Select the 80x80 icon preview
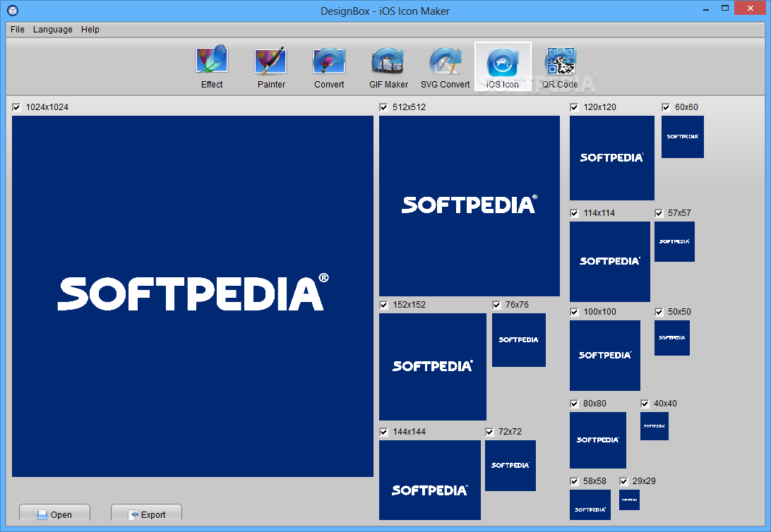This screenshot has width=771, height=532. pyautogui.click(x=598, y=440)
